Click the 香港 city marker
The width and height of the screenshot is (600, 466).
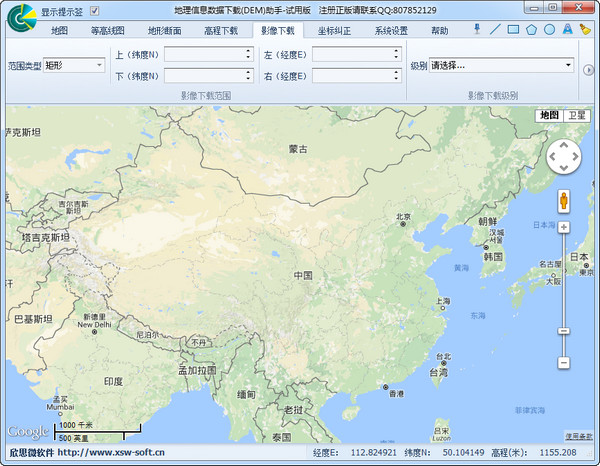tap(386, 387)
